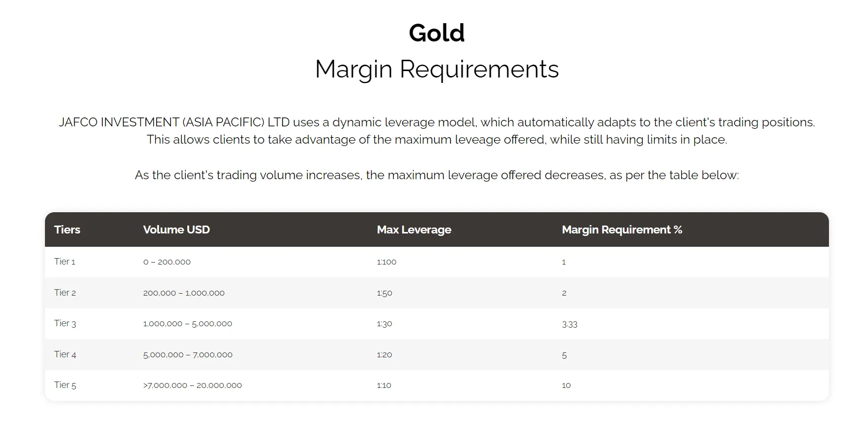The width and height of the screenshot is (868, 422).
Task: Click the Margin Requirements subtitle
Action: click(437, 69)
